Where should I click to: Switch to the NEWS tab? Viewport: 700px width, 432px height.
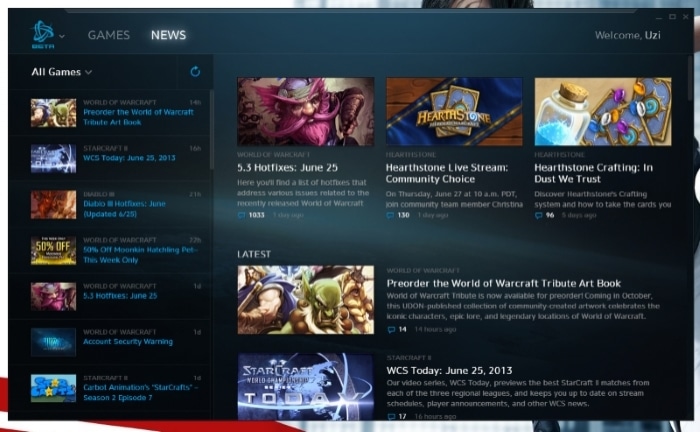[x=168, y=35]
